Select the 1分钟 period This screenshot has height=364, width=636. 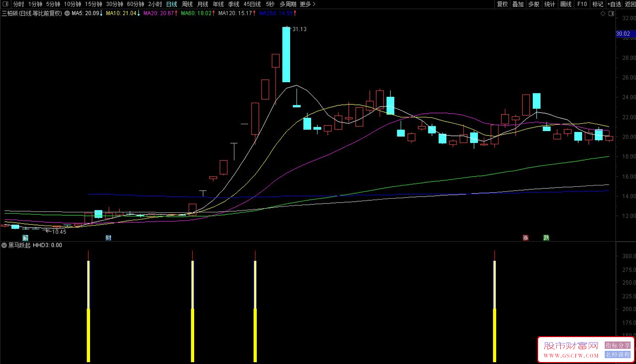click(35, 4)
